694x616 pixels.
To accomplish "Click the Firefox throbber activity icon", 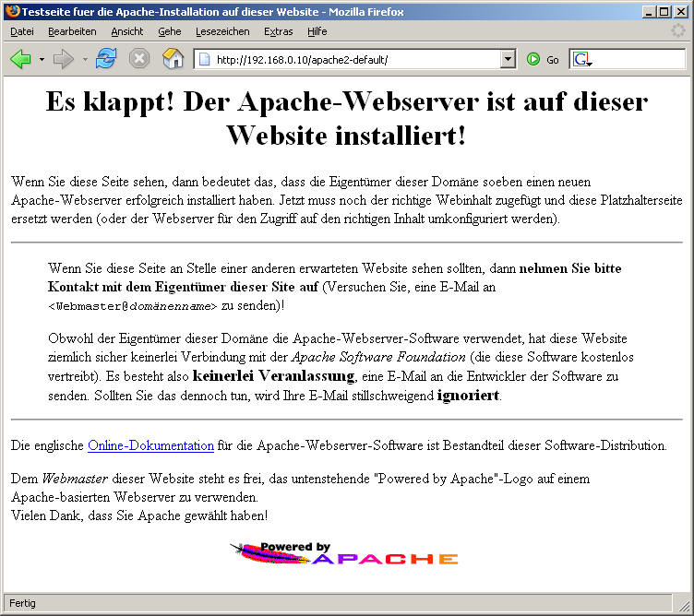I will tap(678, 30).
